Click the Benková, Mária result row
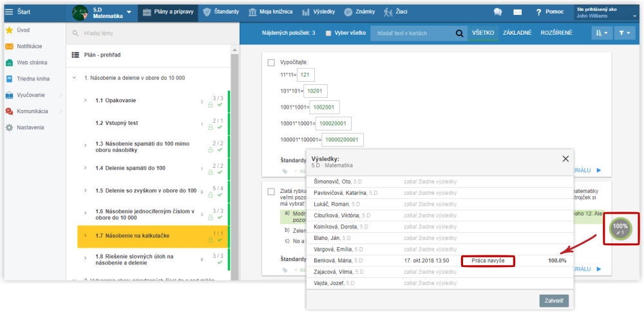 coord(439,261)
